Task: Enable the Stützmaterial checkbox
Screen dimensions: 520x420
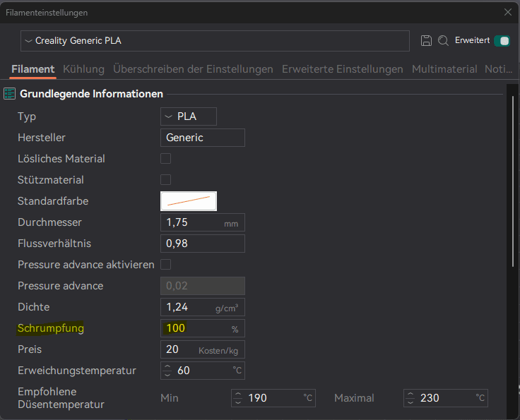Action: (x=165, y=180)
